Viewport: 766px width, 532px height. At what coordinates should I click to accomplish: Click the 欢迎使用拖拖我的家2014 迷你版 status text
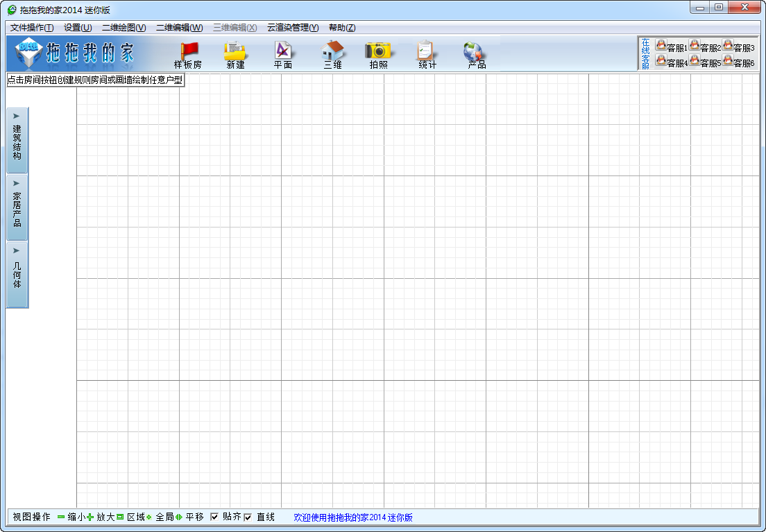[352, 517]
